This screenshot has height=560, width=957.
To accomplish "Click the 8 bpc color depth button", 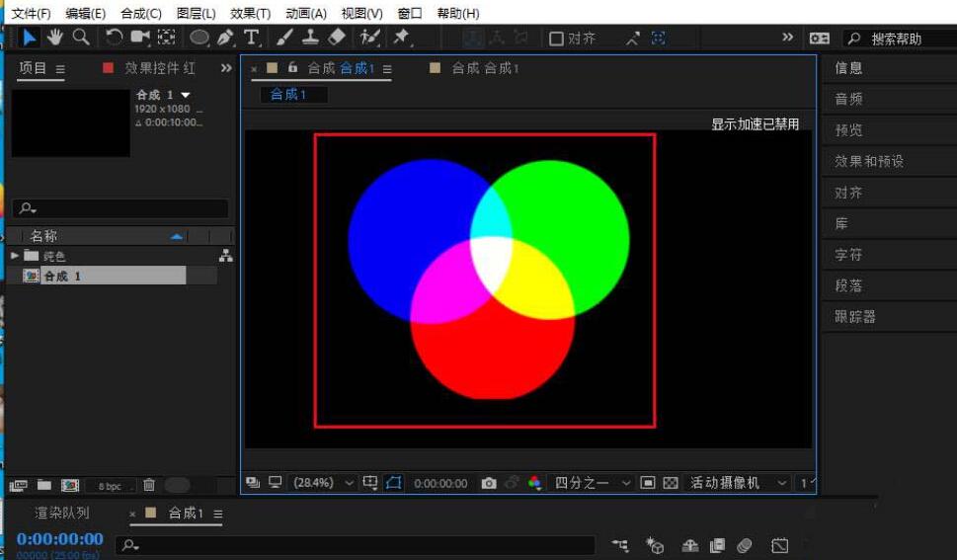I will 110,486.
